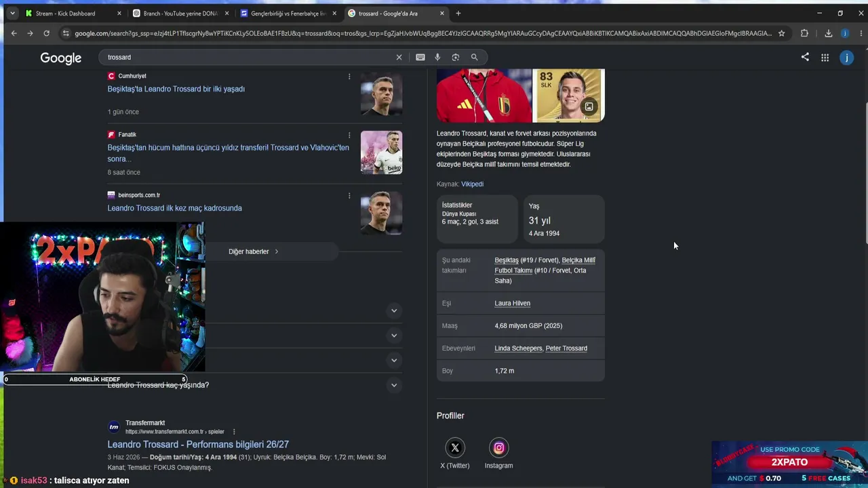Open the Vikipedi source link
This screenshot has height=488, width=868.
[x=472, y=184]
